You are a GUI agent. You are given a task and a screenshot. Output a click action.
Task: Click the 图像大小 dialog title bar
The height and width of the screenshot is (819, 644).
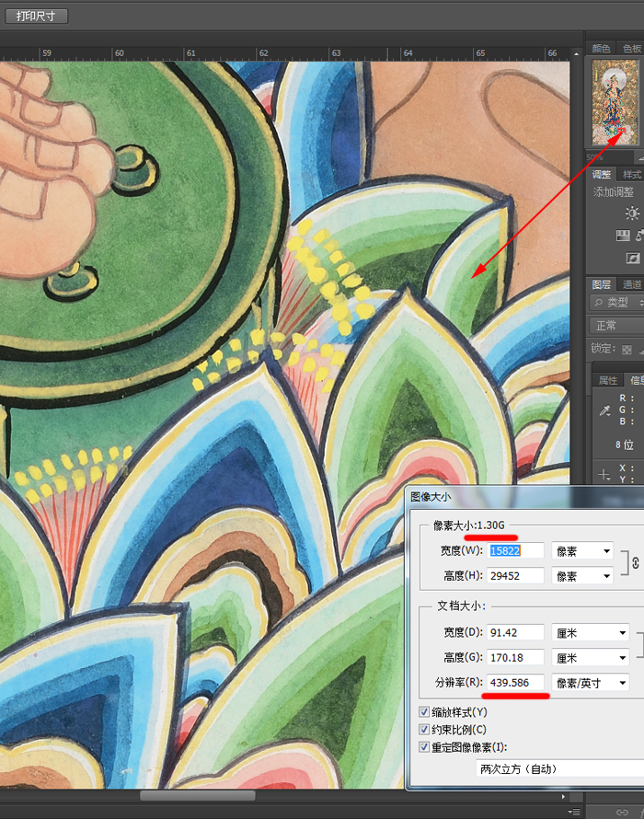[x=524, y=497]
